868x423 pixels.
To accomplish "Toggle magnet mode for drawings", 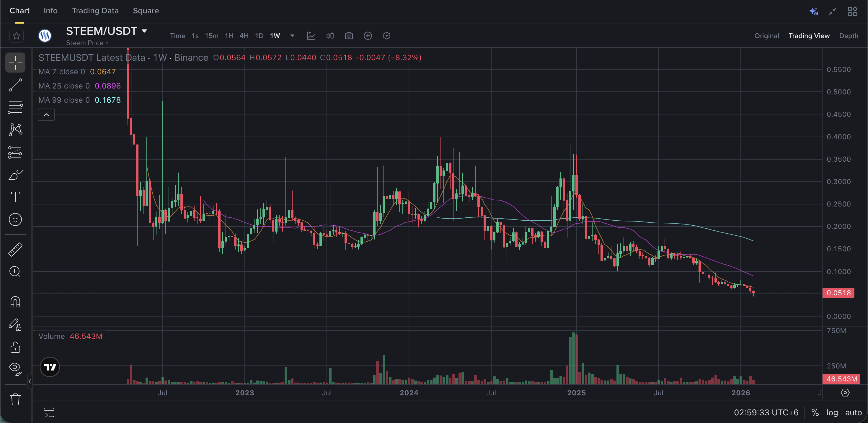I will click(15, 302).
